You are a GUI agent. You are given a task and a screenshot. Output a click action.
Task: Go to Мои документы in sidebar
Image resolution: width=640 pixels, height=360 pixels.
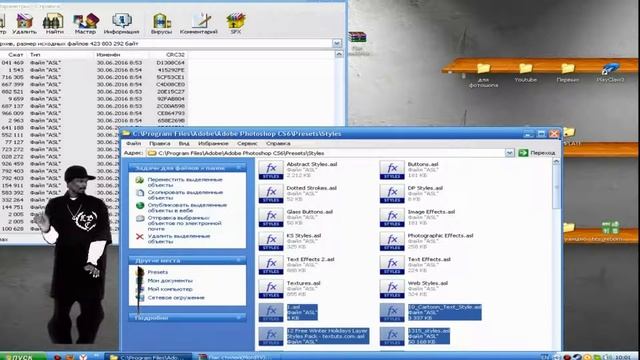tap(170, 280)
